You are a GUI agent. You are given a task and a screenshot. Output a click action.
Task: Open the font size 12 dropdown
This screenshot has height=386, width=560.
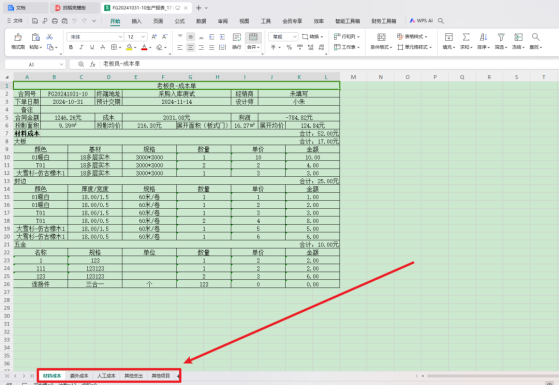(143, 37)
